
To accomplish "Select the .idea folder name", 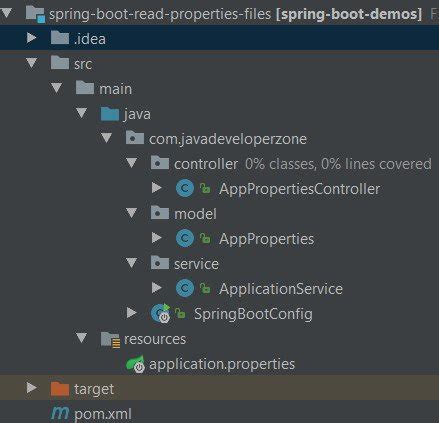I will [89, 39].
